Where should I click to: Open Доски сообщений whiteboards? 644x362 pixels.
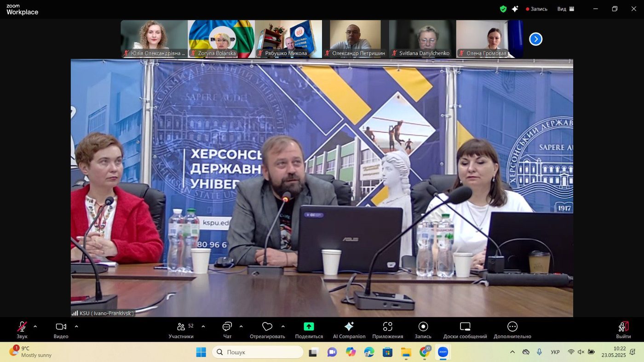click(x=465, y=330)
